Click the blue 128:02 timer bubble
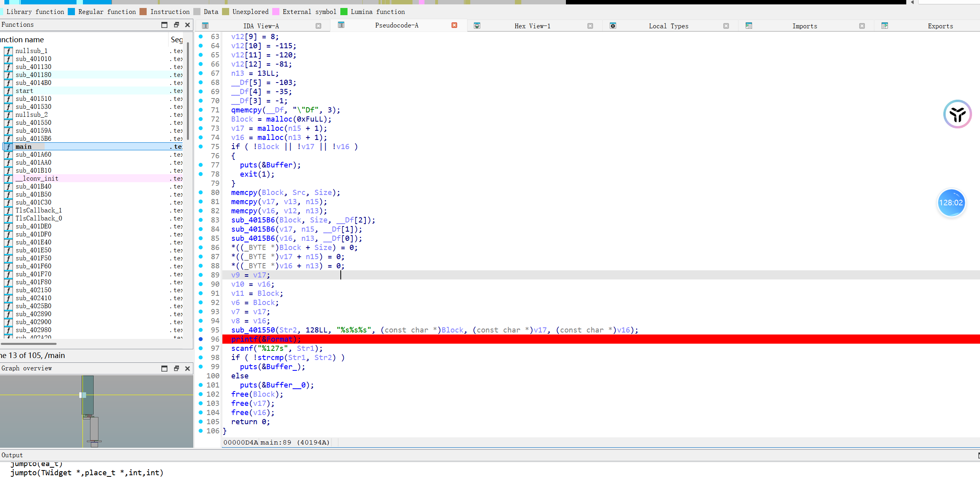980x486 pixels. (951, 203)
